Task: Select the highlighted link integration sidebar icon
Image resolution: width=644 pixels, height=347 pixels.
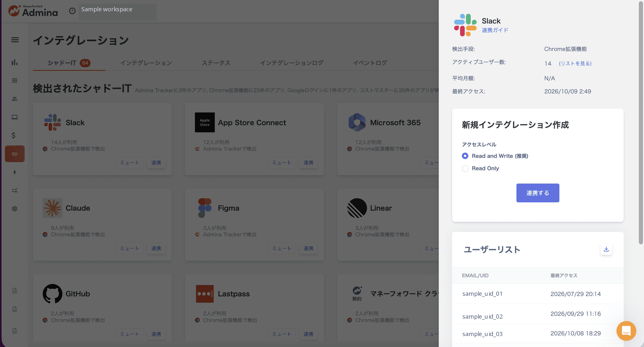Action: point(14,154)
